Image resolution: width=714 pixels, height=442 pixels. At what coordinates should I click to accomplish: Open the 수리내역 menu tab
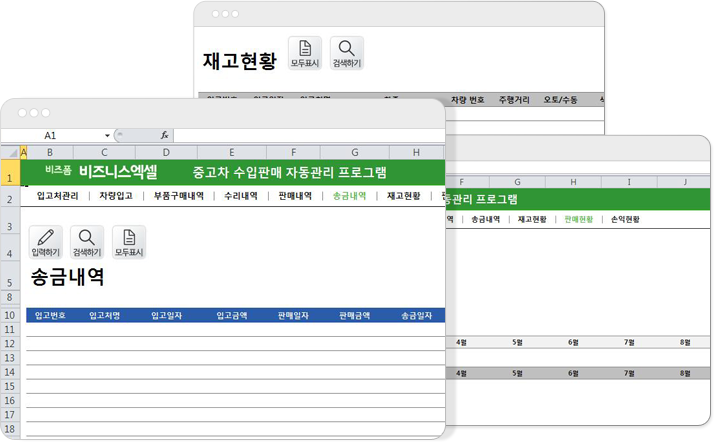tap(241, 196)
